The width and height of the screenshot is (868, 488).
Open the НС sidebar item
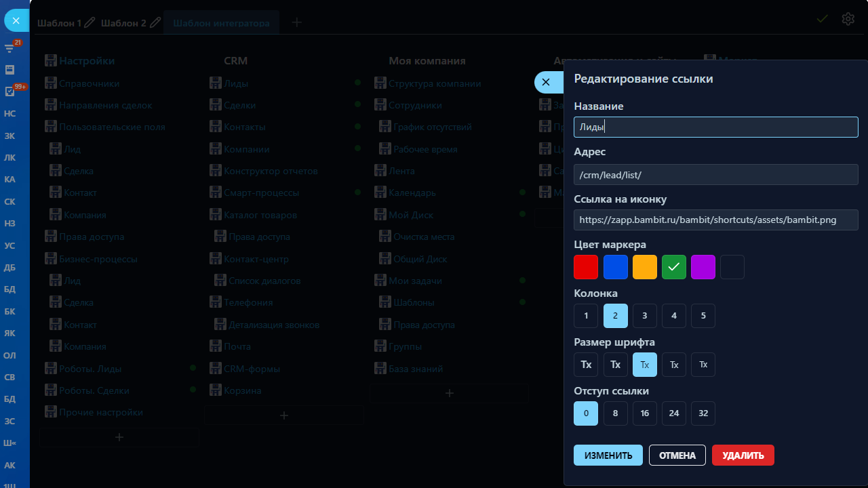9,113
